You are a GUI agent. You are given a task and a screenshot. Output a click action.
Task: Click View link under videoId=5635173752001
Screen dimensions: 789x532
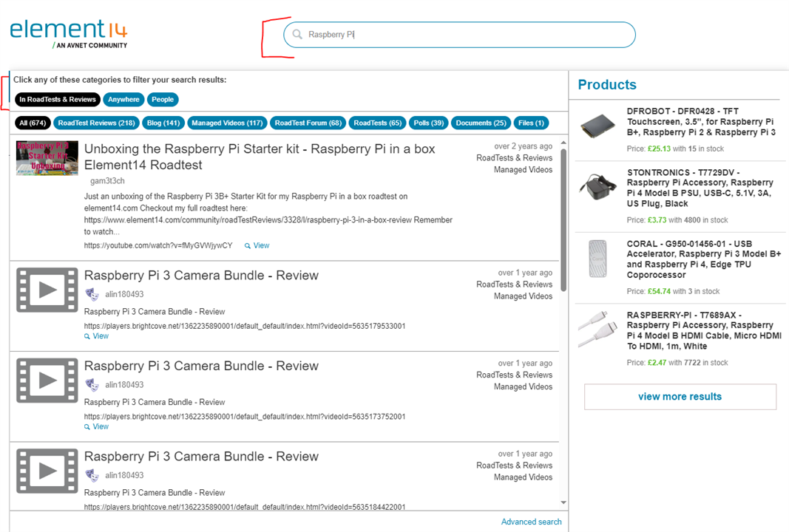(x=101, y=426)
